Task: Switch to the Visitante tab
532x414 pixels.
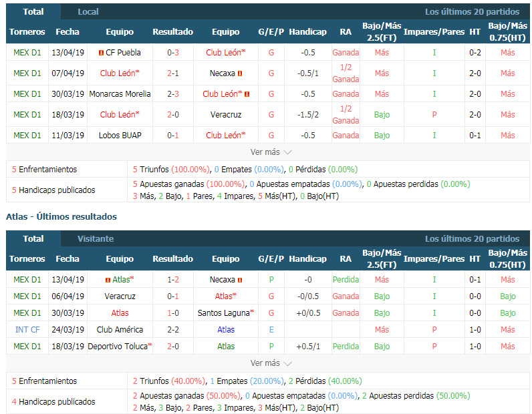Action: (x=96, y=238)
